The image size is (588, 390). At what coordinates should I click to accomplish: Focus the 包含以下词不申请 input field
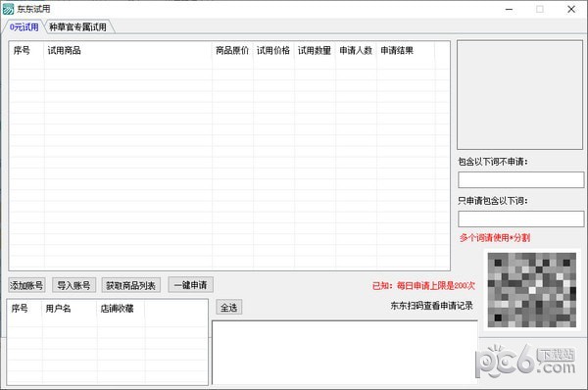tap(521, 180)
